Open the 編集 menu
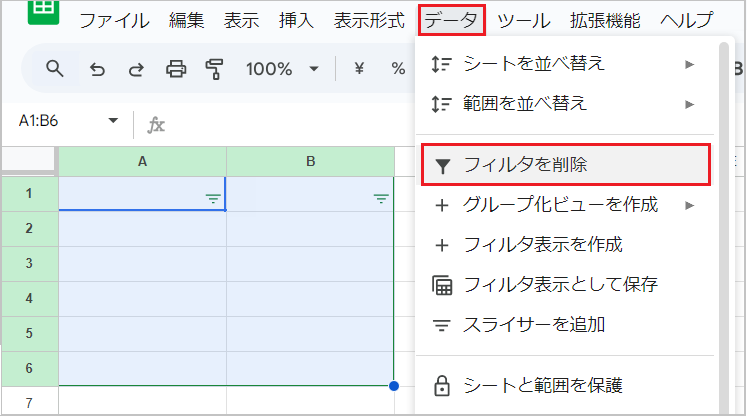This screenshot has height=418, width=747. [x=186, y=20]
